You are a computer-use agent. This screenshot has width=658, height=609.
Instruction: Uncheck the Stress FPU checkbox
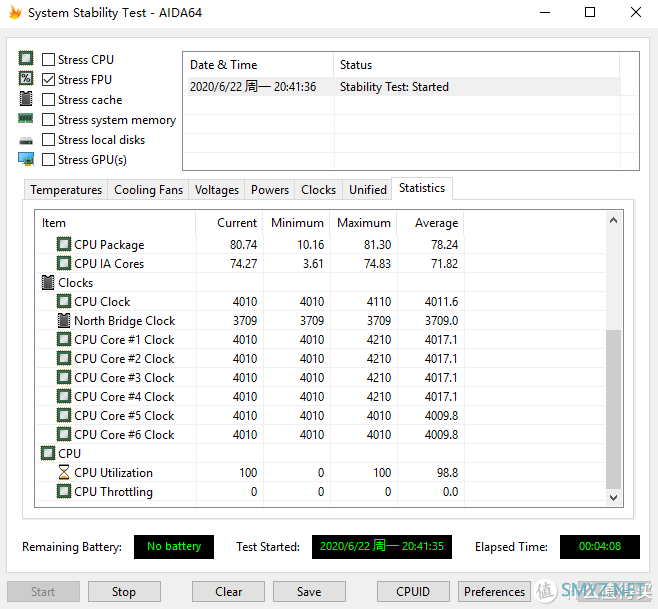click(48, 80)
